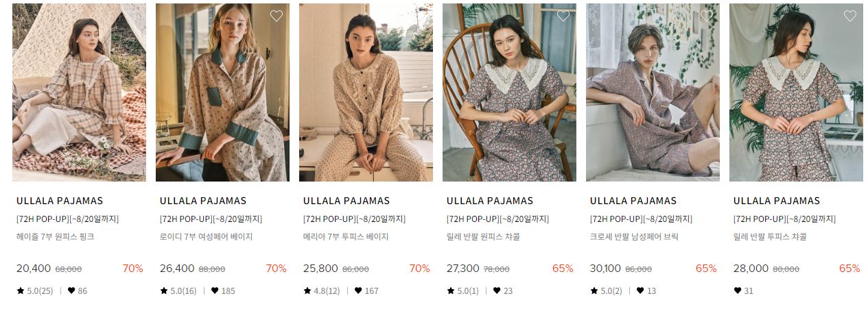Open the photo of woman sitting on wooden chair
The width and height of the screenshot is (868, 322).
(x=509, y=92)
